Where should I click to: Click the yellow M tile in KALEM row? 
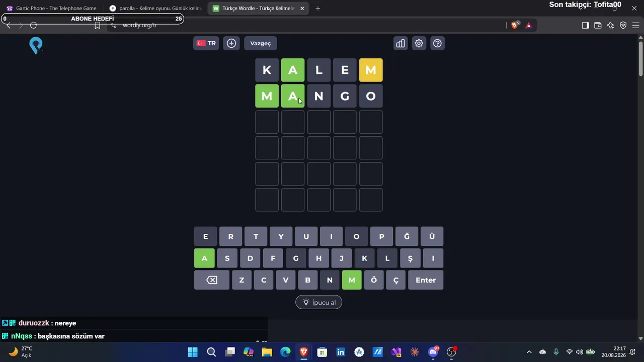pos(371,70)
